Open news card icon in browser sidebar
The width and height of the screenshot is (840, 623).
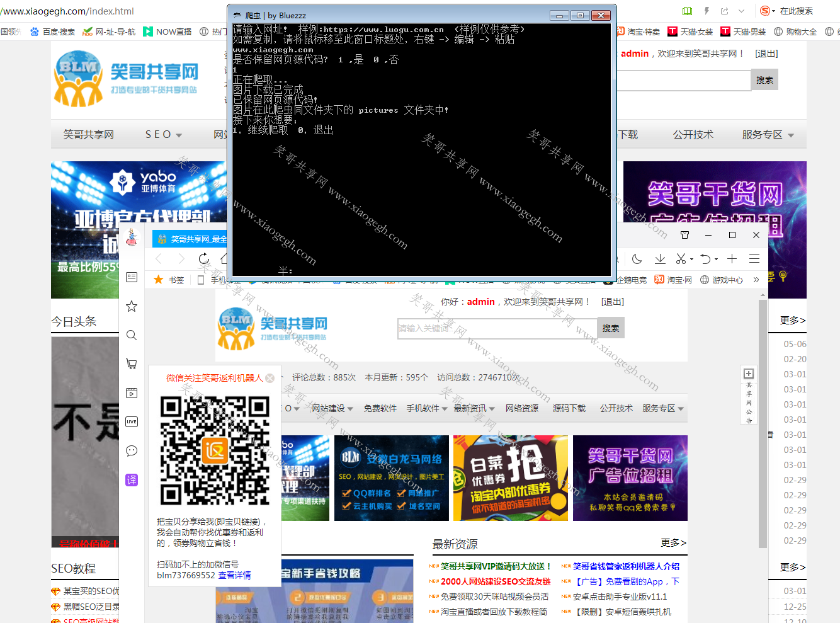click(x=132, y=277)
